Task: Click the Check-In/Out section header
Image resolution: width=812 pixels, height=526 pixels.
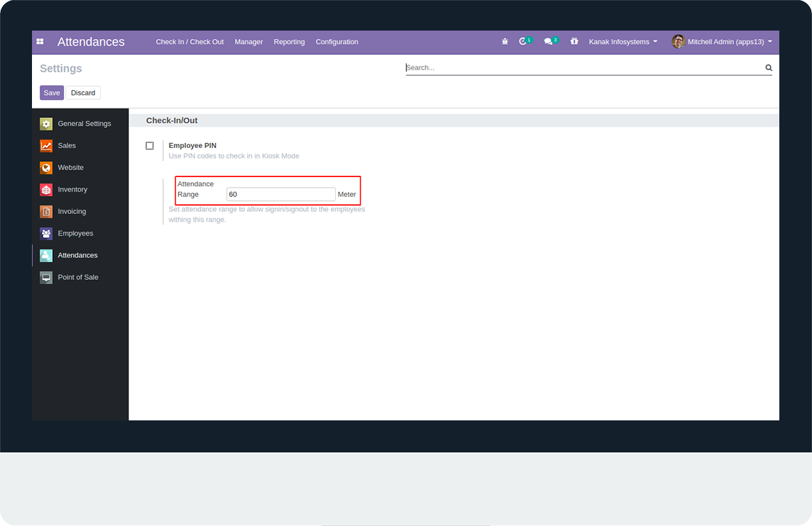Action: [x=172, y=121]
